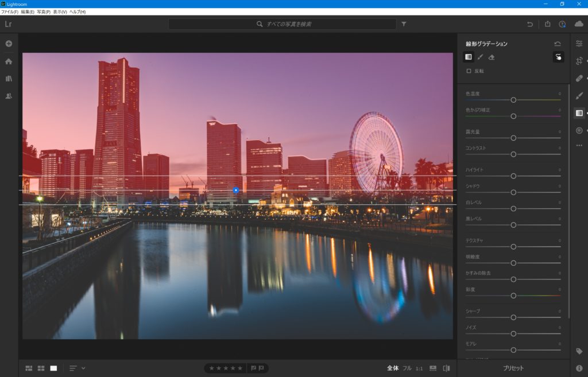This screenshot has width=588, height=377.
Task: Open the Edit sliders panel icon
Action: coord(579,44)
